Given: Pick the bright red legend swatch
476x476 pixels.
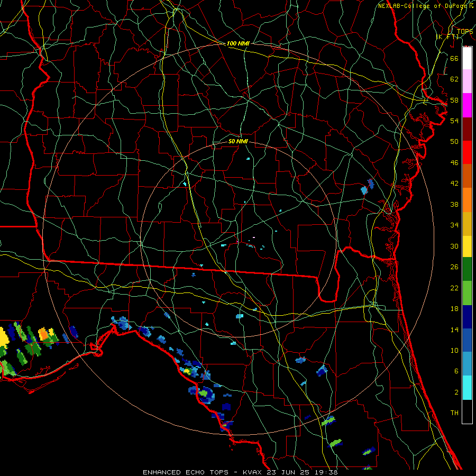Looking at the screenshot, I should pos(467,152).
